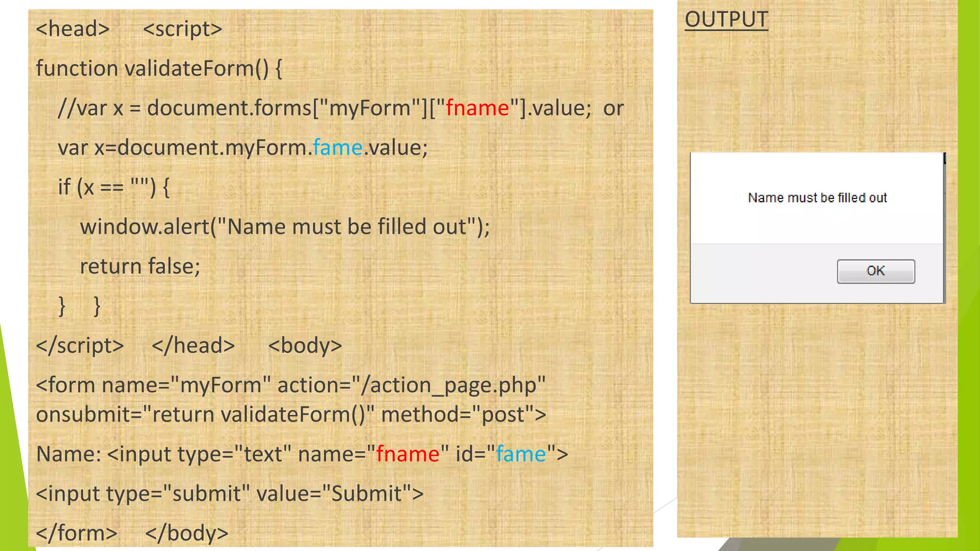Click the closing '</body>' tag
This screenshot has height=551, width=980.
click(x=187, y=533)
